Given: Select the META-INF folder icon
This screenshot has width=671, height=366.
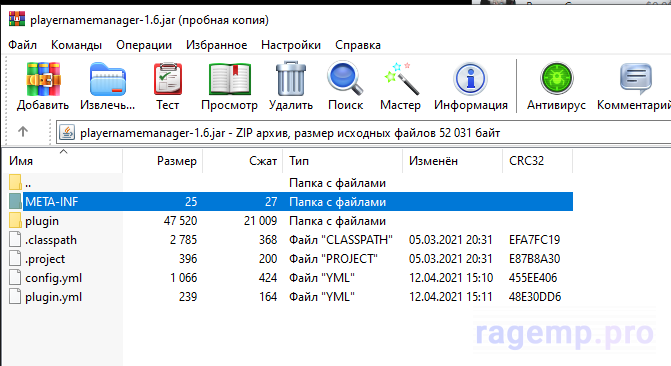Looking at the screenshot, I should tap(15, 201).
